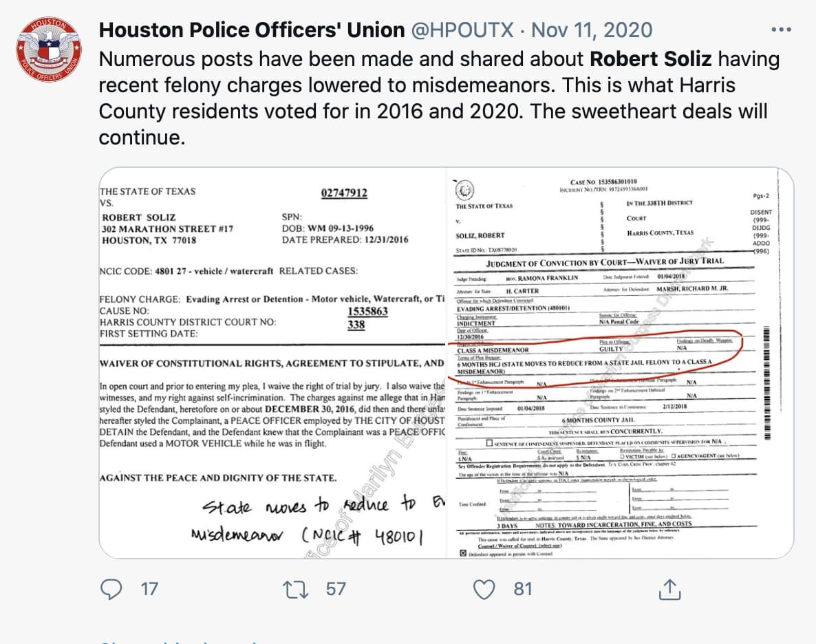Click the 81 likes count
The height and width of the screenshot is (644, 816).
point(523,589)
